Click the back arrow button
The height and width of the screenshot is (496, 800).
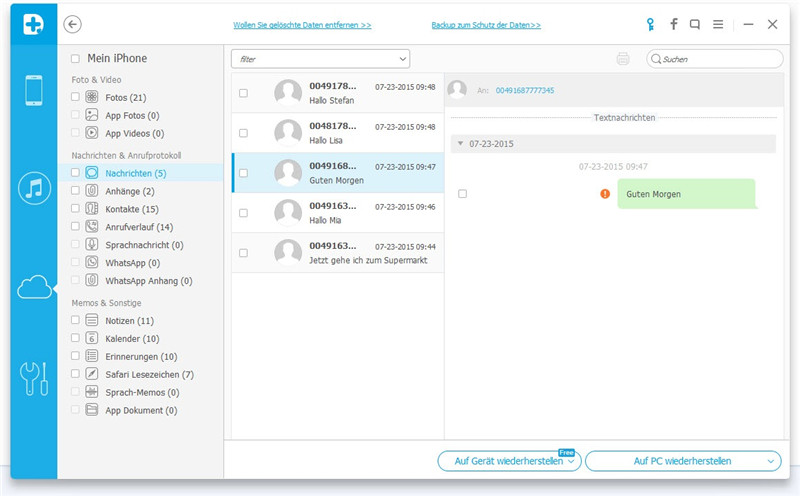[72, 24]
